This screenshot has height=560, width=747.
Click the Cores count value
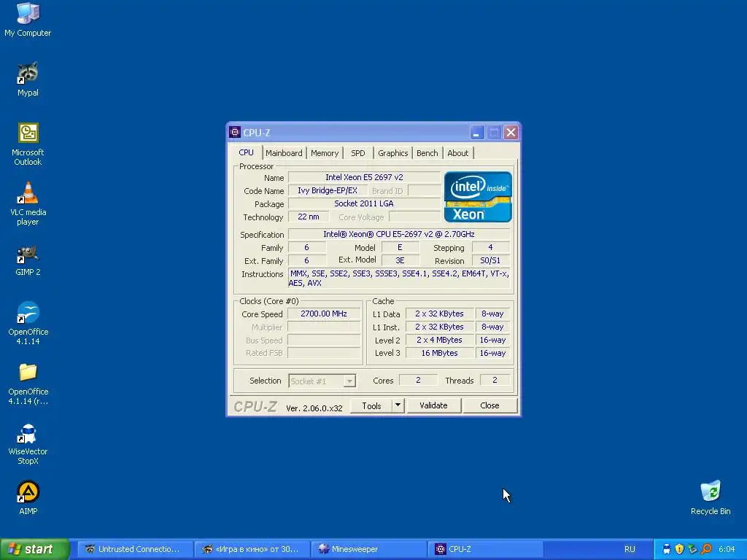tap(418, 380)
